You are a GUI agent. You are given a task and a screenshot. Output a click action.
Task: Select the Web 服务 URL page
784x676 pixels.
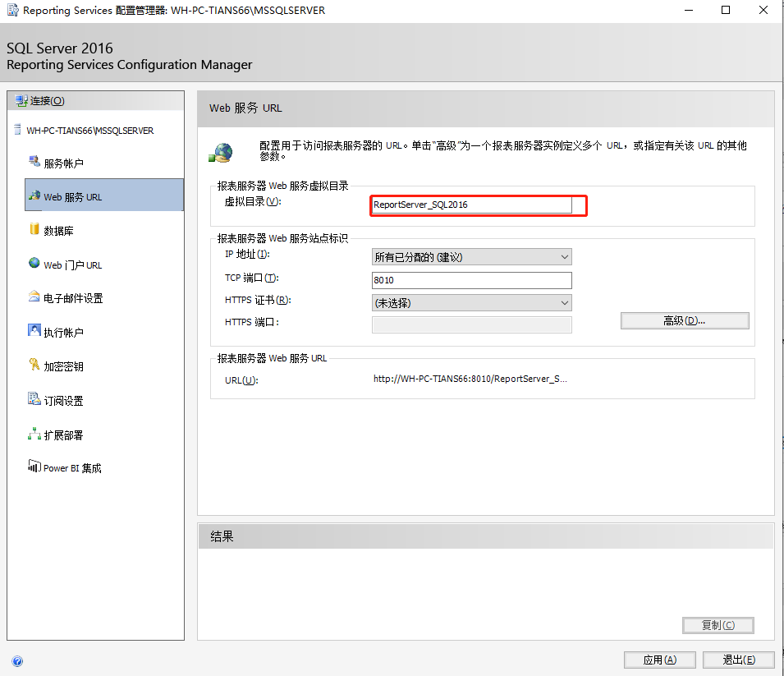(104, 195)
